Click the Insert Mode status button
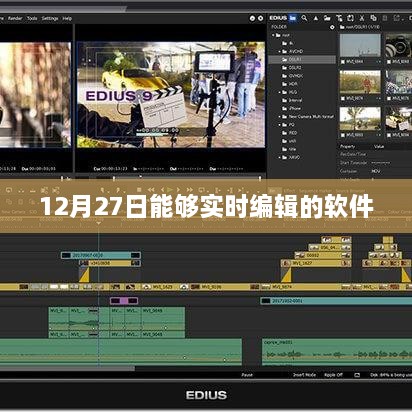Image resolution: width=412 pixels, height=412 pixels. [304, 375]
